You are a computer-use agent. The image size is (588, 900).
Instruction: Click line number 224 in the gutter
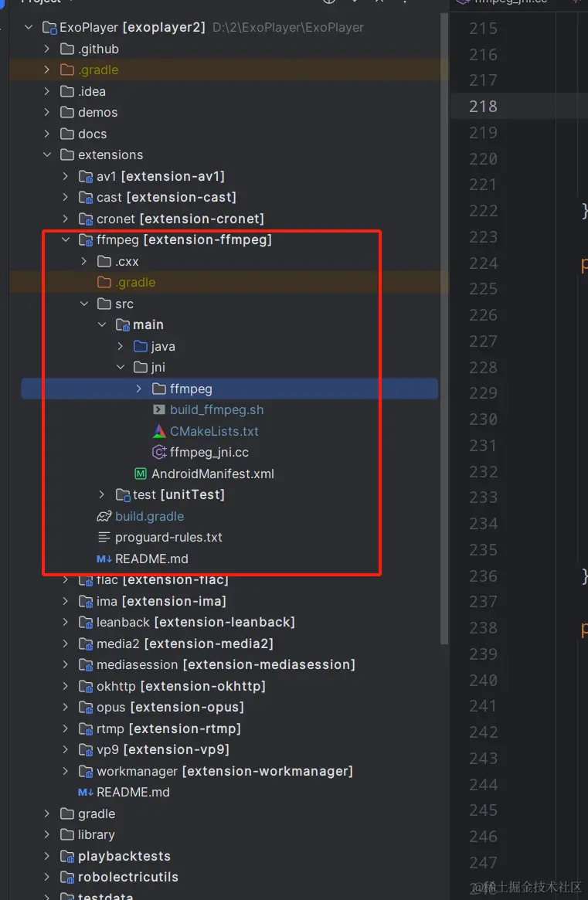click(x=483, y=263)
